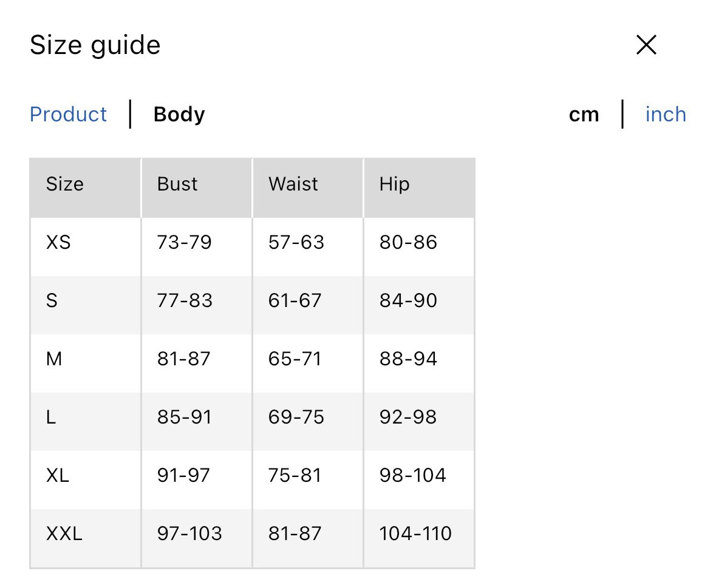Click the Bust column header
This screenshot has width=716, height=588.
(x=177, y=184)
